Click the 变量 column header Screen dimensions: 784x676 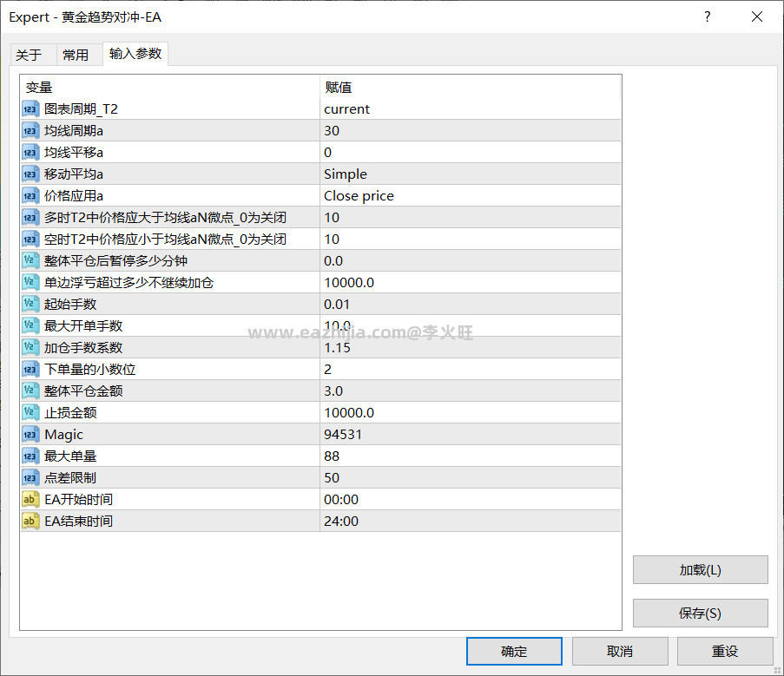tap(170, 88)
